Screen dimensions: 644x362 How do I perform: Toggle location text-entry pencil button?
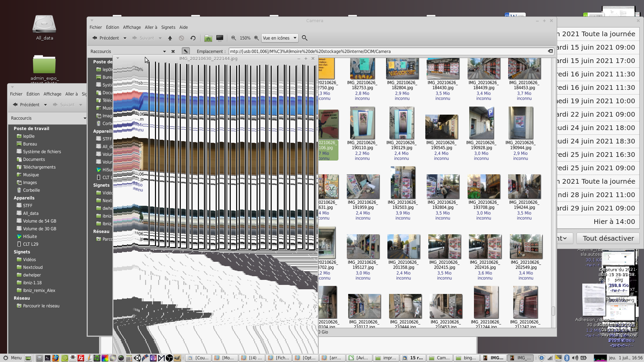click(185, 51)
